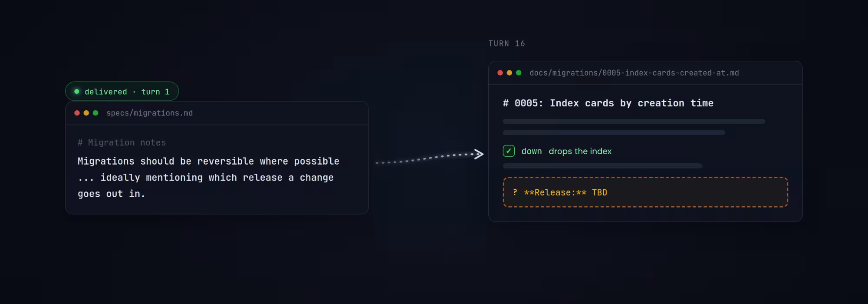868x304 pixels.
Task: Minimize the specs/migrations.md window with yellow dot
Action: (86, 113)
